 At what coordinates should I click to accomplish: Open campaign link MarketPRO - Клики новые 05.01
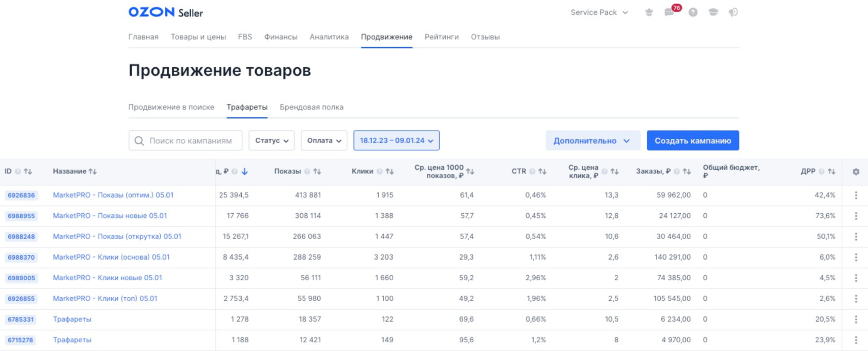pos(107,278)
